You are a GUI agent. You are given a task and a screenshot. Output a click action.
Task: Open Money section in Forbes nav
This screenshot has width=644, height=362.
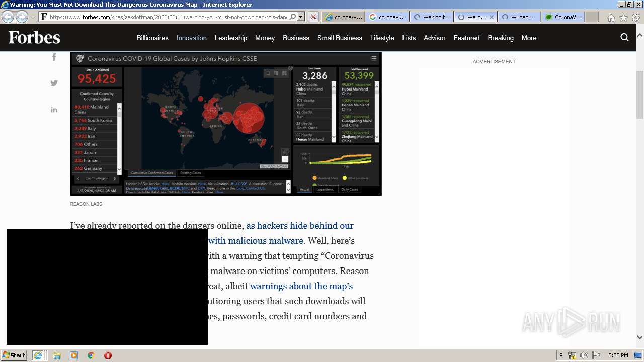click(265, 38)
